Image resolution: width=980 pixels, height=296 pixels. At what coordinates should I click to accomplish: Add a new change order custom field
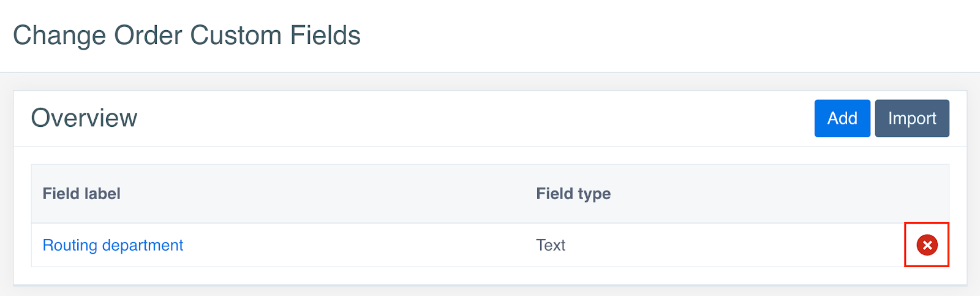click(x=842, y=118)
